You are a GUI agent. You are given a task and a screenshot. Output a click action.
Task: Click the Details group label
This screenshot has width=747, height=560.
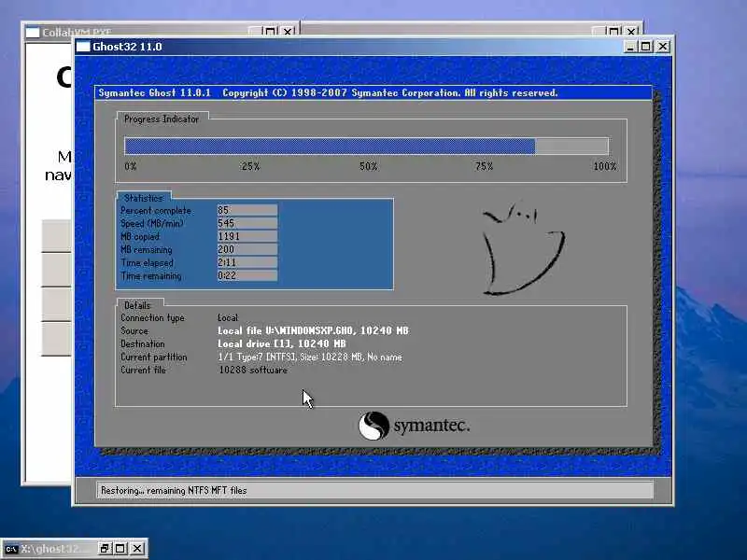tap(137, 305)
